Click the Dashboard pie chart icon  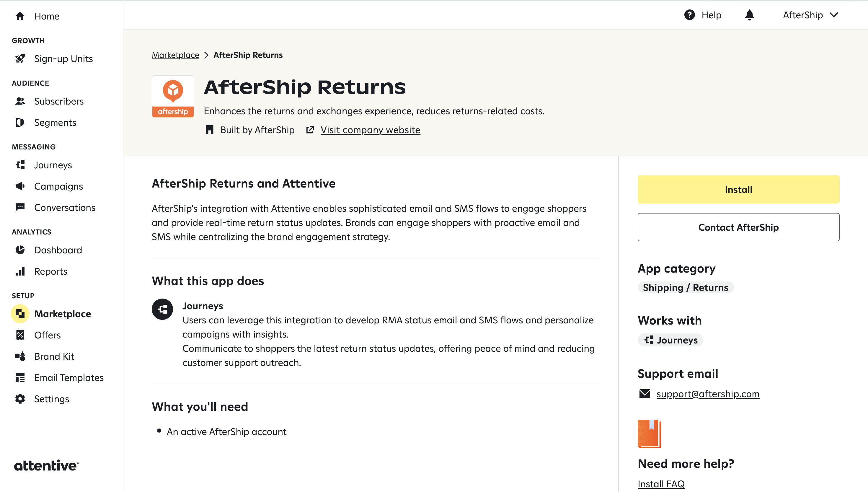[x=20, y=250]
